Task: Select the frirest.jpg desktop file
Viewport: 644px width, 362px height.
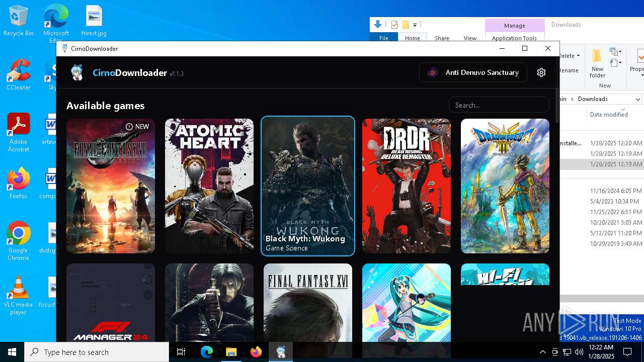Action: [94, 21]
